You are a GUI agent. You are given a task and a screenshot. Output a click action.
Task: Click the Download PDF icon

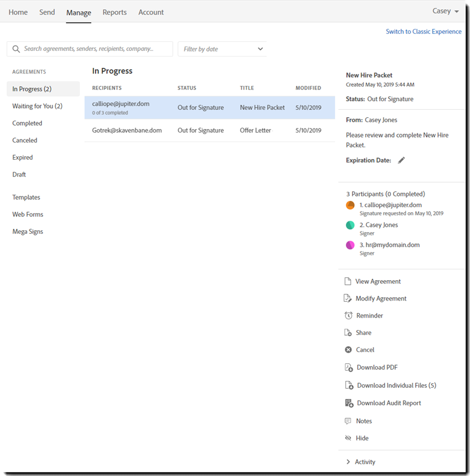click(348, 367)
